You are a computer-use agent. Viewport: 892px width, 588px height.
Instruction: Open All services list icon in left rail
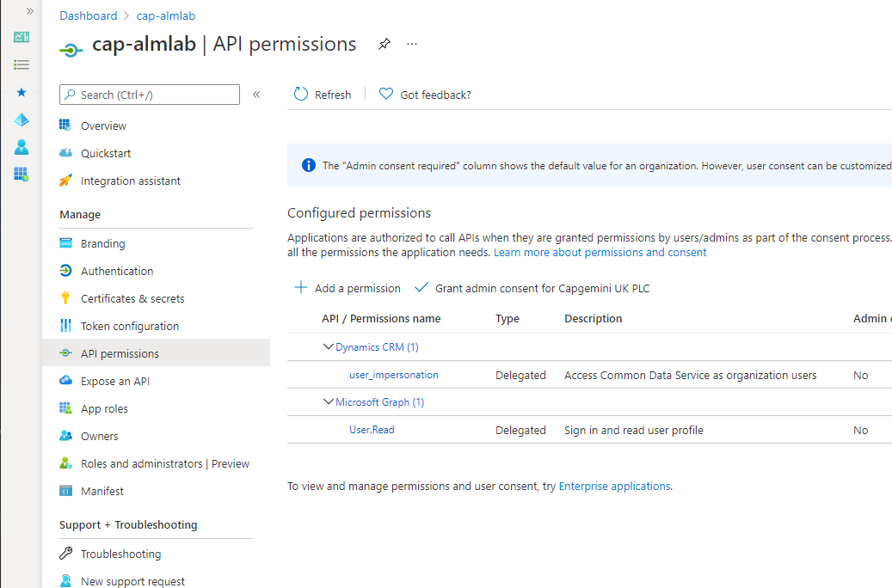click(x=22, y=64)
